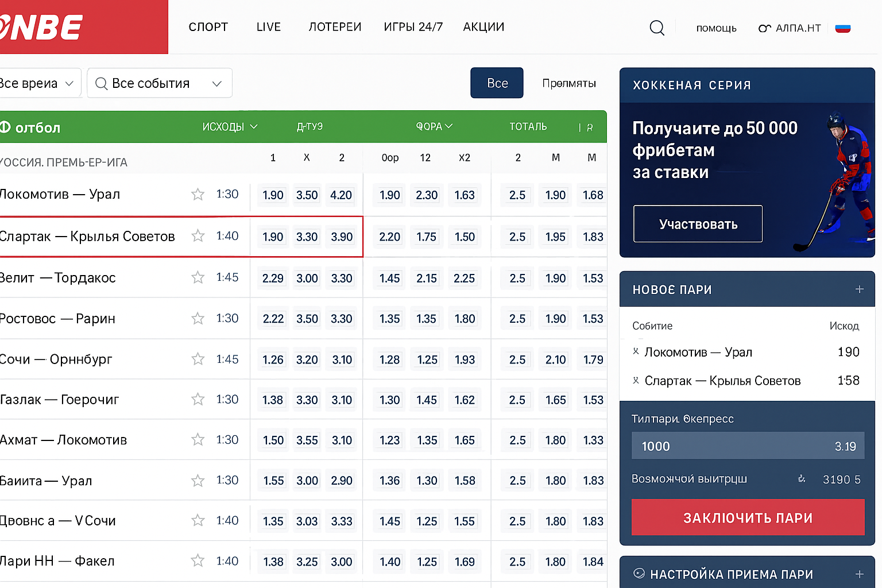Click Участвовать in the hockey promo banner
The image size is (882, 588).
(698, 224)
